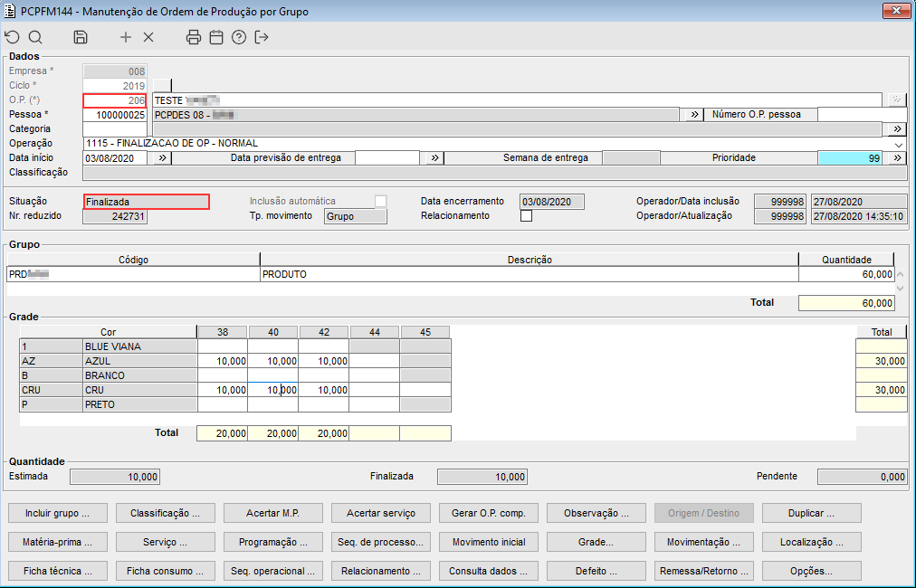
Task: Click Movimento inicial button
Action: [489, 542]
